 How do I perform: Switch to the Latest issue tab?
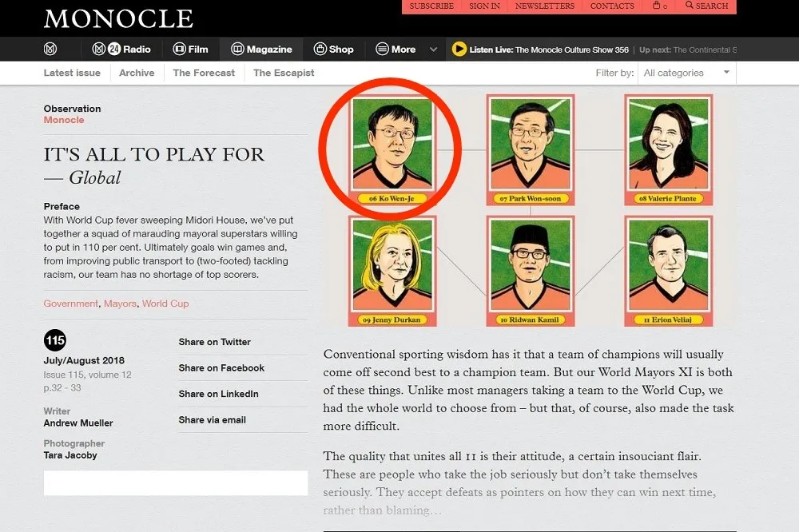point(72,73)
